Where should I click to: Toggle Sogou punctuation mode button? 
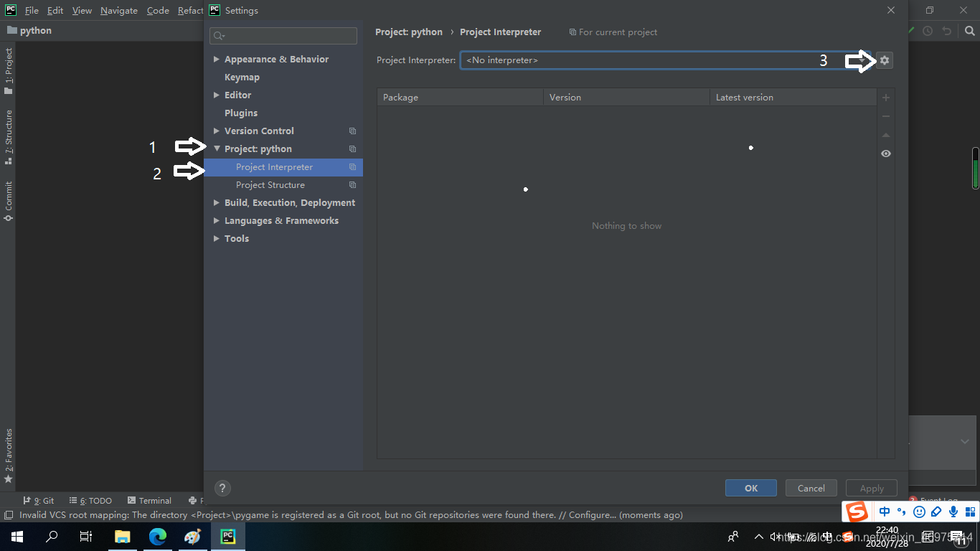point(902,512)
